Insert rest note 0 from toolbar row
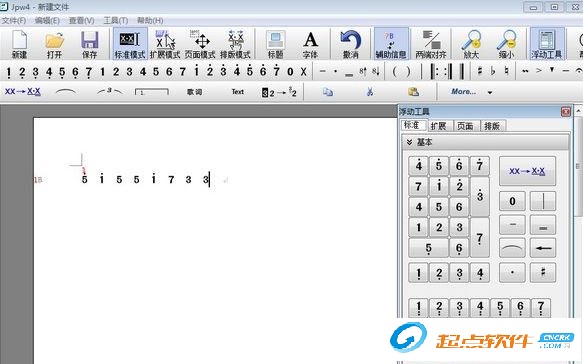 pyautogui.click(x=290, y=71)
